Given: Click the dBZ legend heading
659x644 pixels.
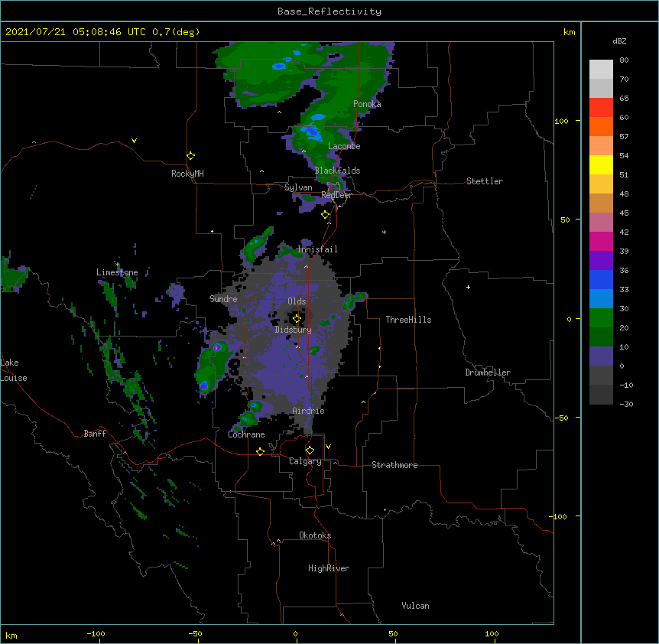Looking at the screenshot, I should tap(619, 41).
